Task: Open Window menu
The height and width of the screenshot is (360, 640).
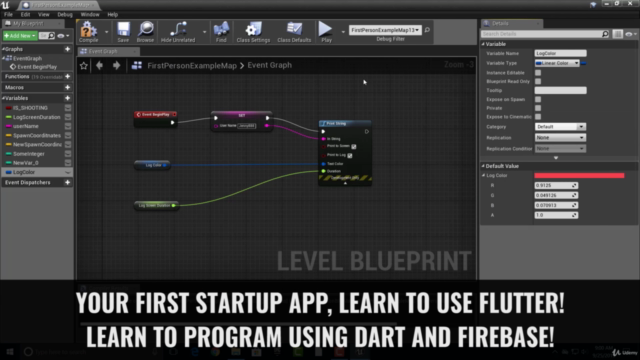Action: click(x=90, y=14)
